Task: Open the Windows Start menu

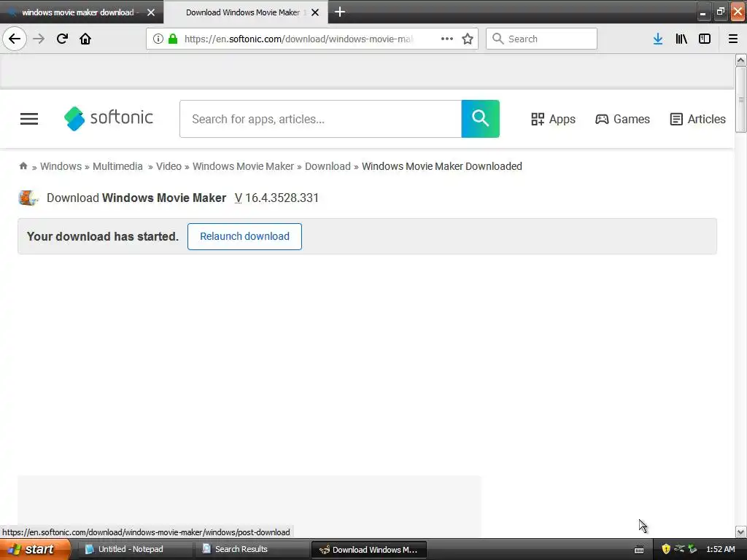Action: pyautogui.click(x=34, y=549)
